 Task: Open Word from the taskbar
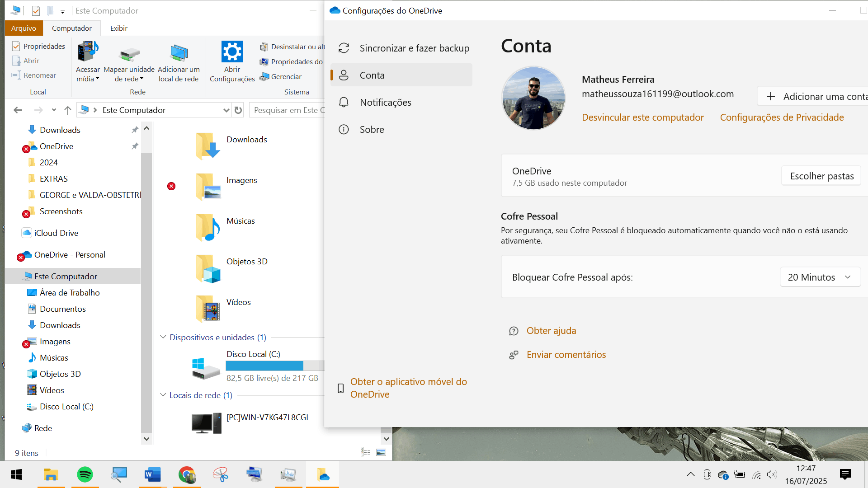click(x=153, y=474)
